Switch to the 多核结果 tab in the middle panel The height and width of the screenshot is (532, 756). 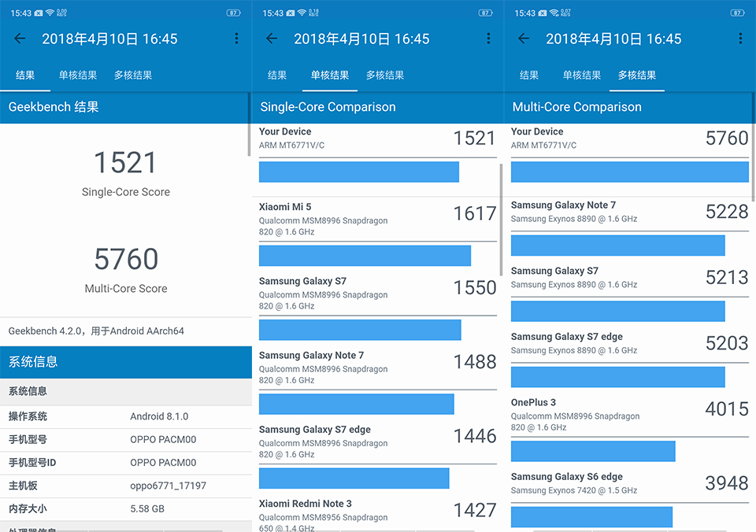[385, 75]
